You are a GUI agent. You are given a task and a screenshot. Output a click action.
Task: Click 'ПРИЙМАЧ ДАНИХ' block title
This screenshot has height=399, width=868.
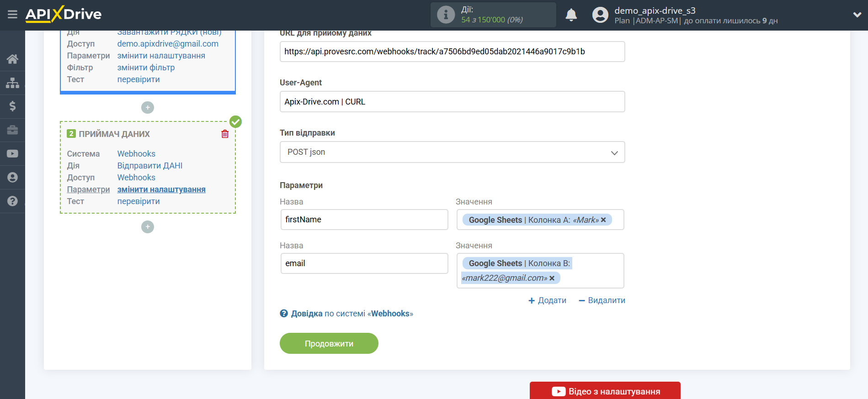[114, 134]
